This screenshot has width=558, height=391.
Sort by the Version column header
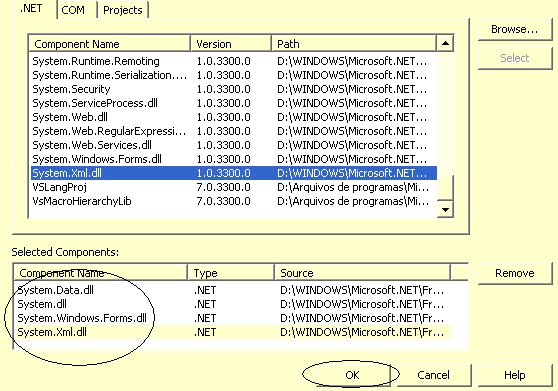click(x=231, y=44)
